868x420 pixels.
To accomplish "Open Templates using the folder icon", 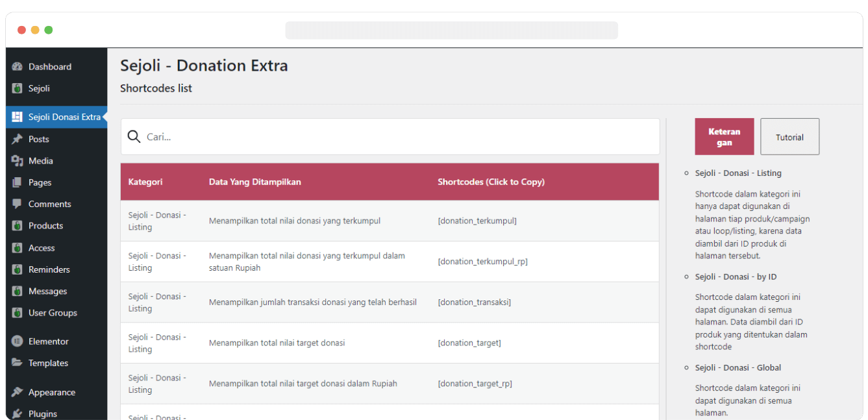I will coord(17,363).
